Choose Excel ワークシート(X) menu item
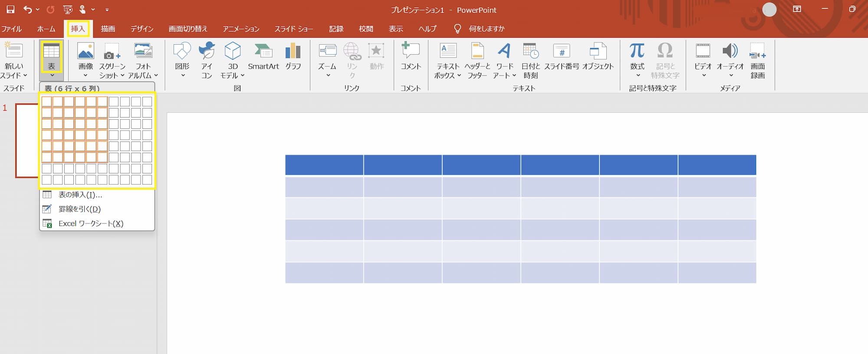 97,223
